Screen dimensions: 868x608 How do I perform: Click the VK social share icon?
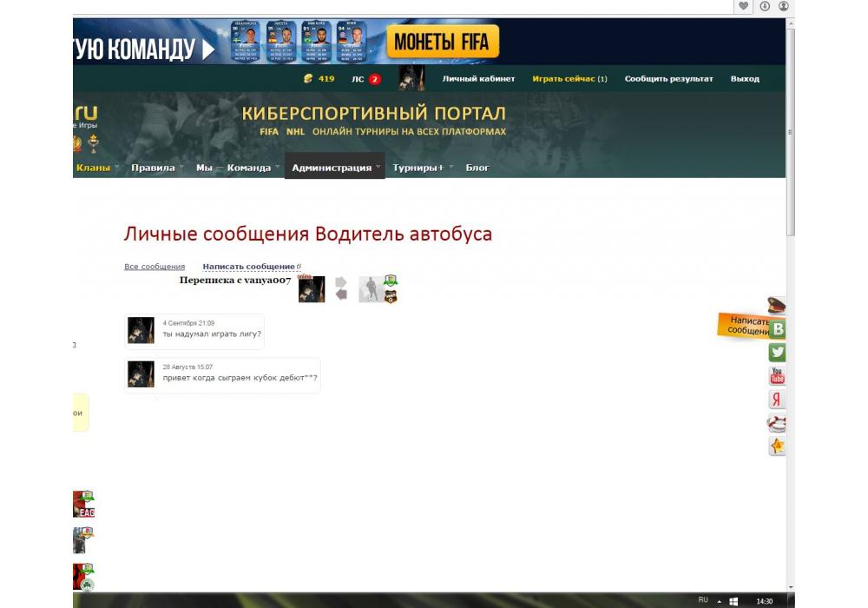(778, 329)
